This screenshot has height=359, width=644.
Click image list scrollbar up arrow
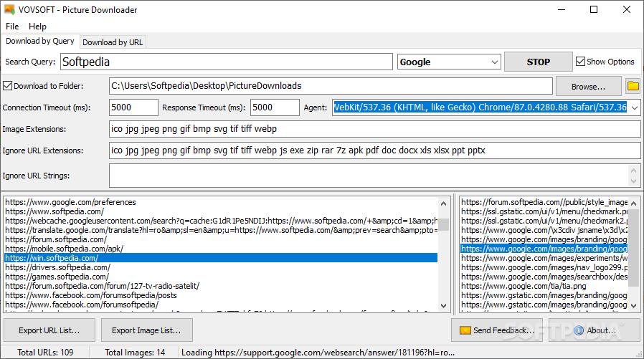pos(634,204)
